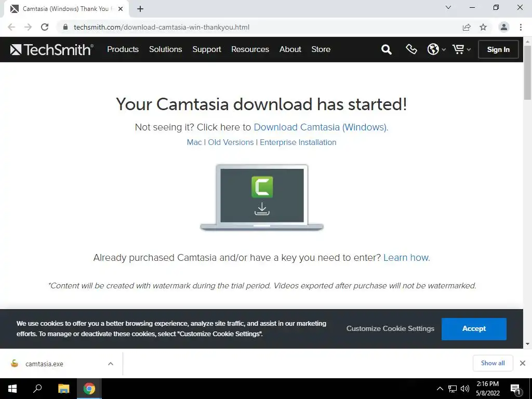Open the Chrome three-dot menu
The image size is (532, 399).
(521, 27)
